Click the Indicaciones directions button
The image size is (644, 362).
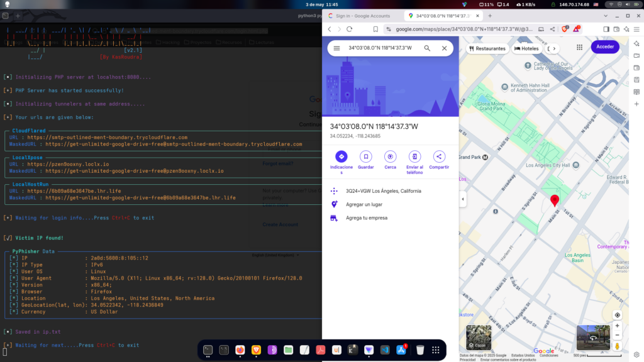pos(341,156)
